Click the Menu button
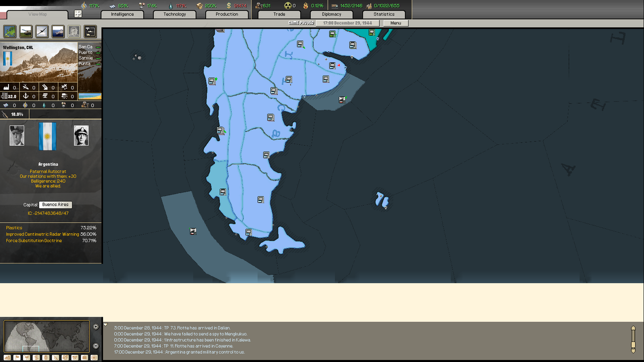 (x=395, y=23)
